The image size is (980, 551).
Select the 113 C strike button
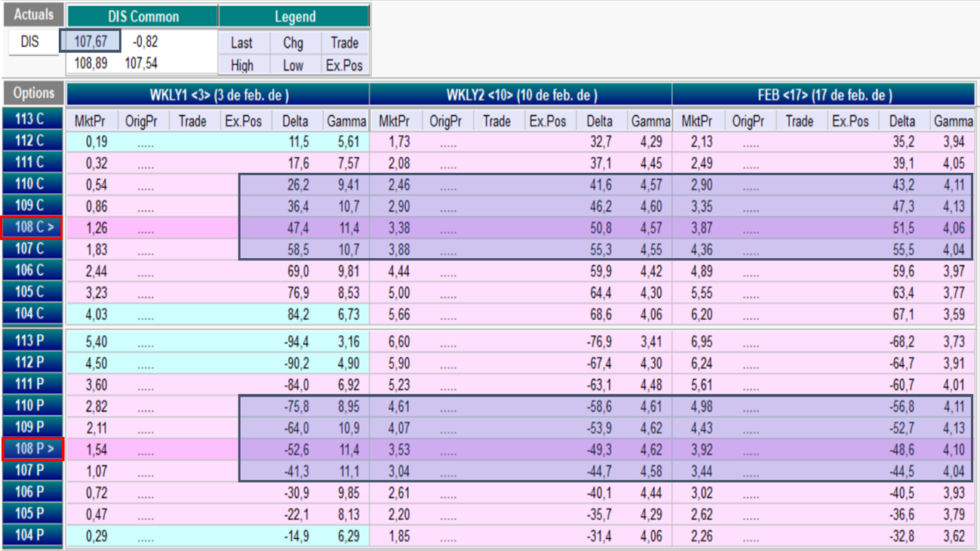click(32, 119)
